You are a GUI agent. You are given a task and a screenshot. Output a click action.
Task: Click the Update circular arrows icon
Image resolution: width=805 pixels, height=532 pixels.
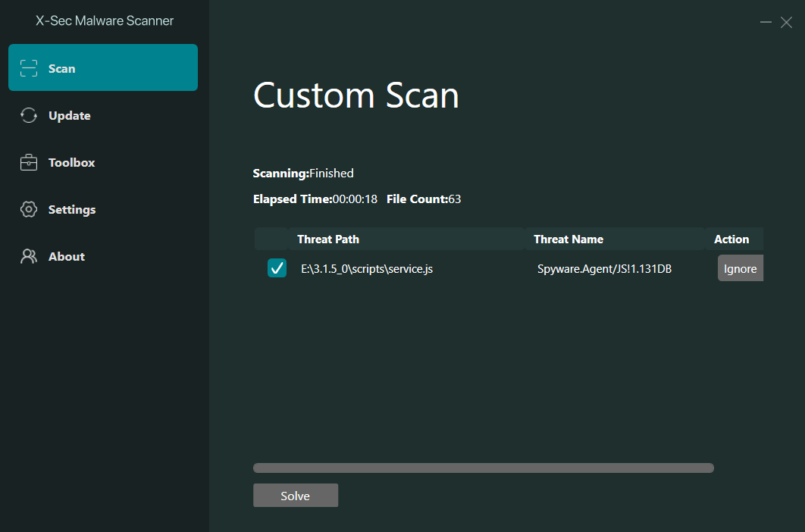[29, 115]
